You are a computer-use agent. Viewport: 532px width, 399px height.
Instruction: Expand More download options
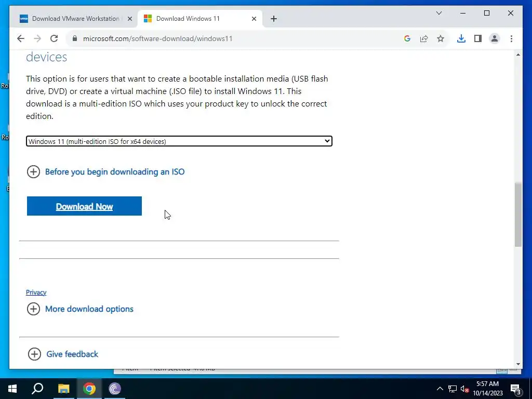pyautogui.click(x=80, y=309)
